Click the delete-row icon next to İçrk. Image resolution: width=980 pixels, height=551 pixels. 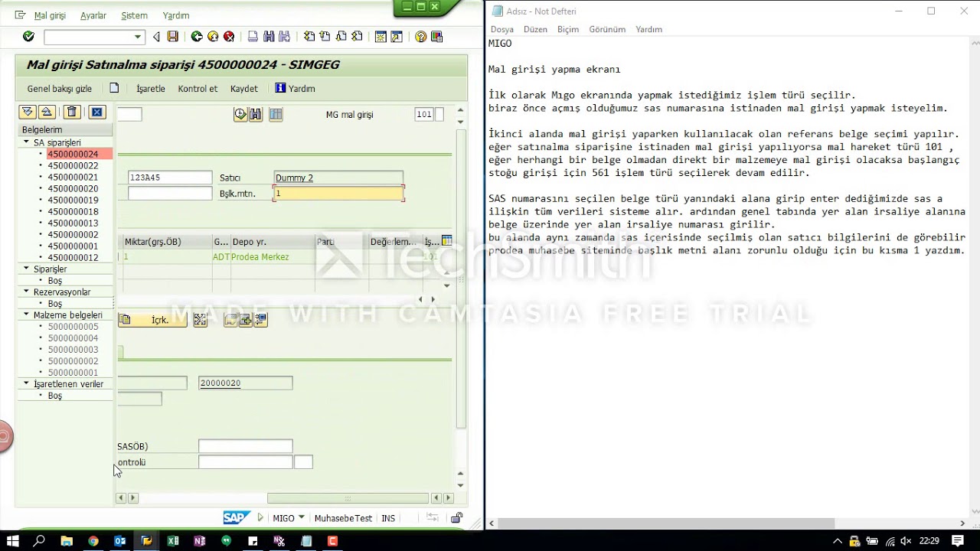pyautogui.click(x=201, y=320)
